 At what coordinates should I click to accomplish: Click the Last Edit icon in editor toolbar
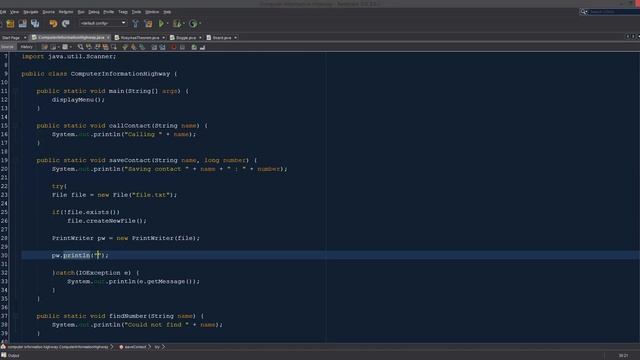pyautogui.click(x=44, y=47)
